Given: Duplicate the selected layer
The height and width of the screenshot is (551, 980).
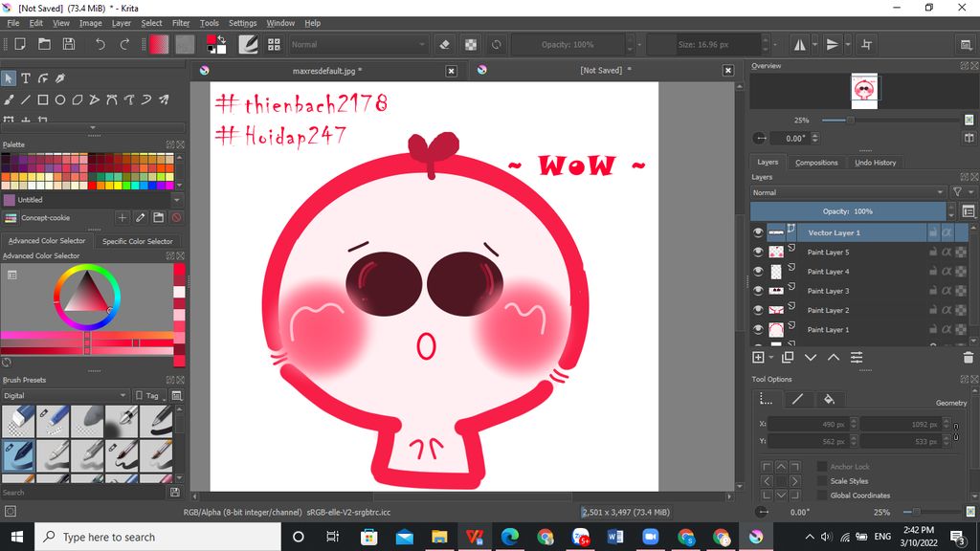Looking at the screenshot, I should [788, 357].
